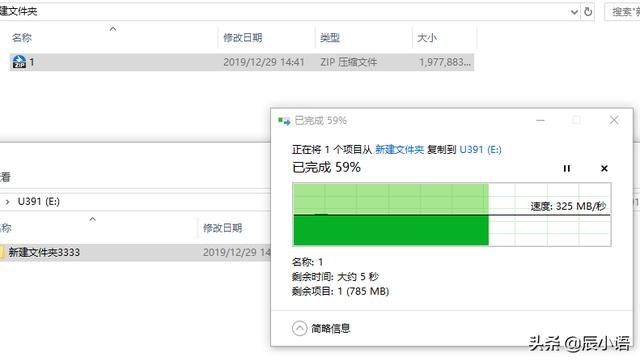Sort by 名称 column in top window
The width and height of the screenshot is (640, 362).
pyautogui.click(x=22, y=38)
